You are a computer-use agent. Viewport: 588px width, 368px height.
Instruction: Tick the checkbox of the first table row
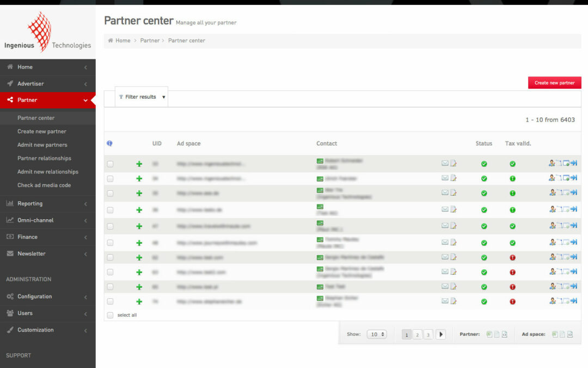pyautogui.click(x=111, y=164)
